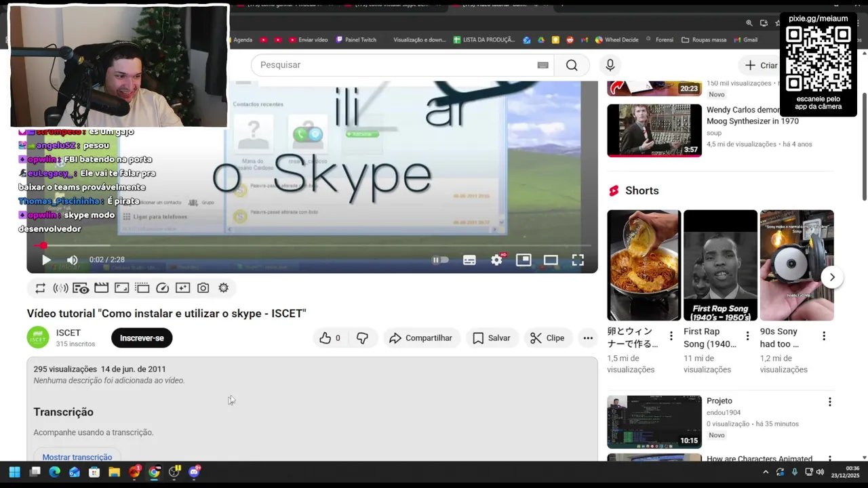Open the Wheel Decide bookmark
Image resolution: width=868 pixels, height=488 pixels.
click(x=616, y=40)
